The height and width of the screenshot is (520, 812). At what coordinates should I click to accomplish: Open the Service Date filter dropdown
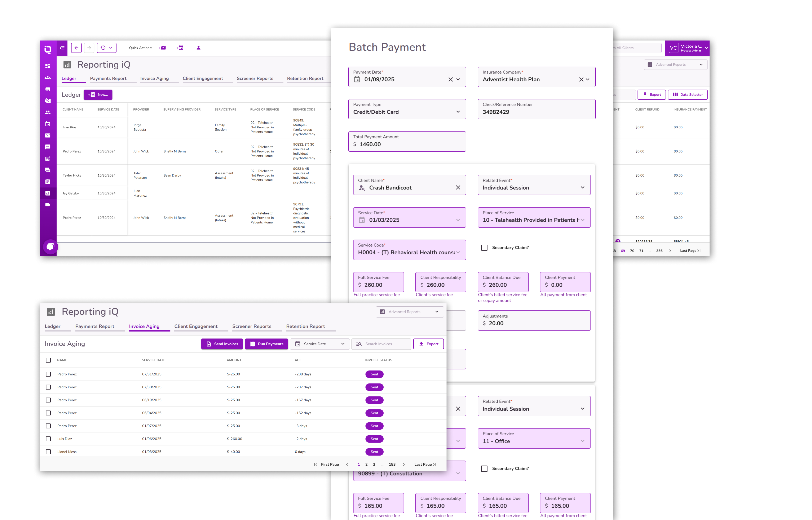[x=319, y=344]
